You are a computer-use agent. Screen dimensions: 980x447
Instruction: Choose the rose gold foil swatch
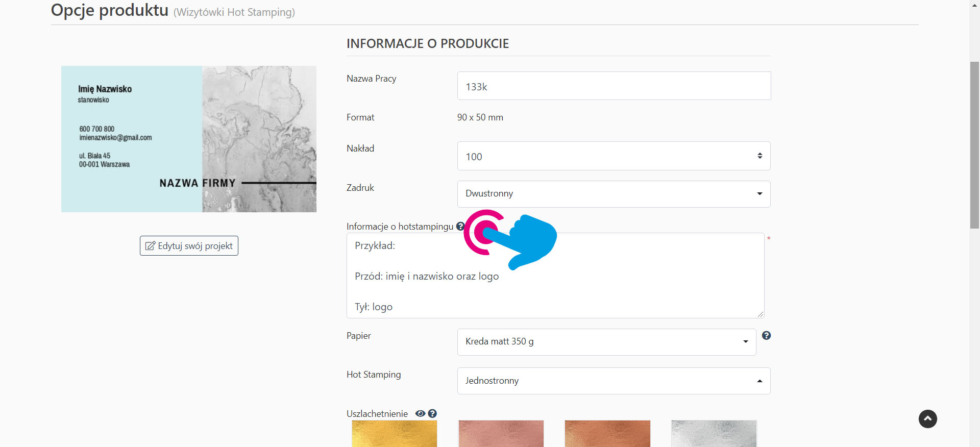(x=501, y=434)
